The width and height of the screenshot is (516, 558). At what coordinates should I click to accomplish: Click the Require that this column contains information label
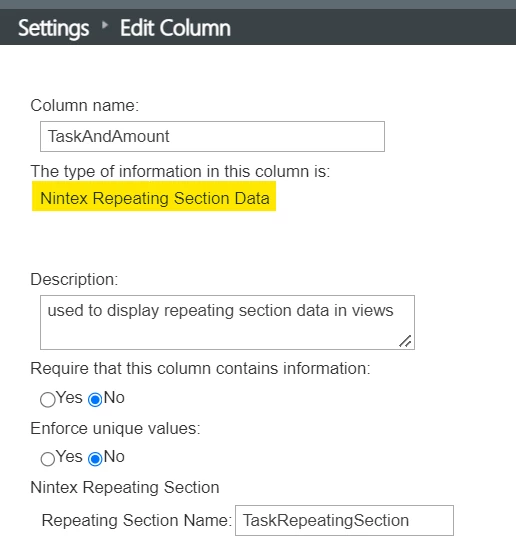click(200, 368)
